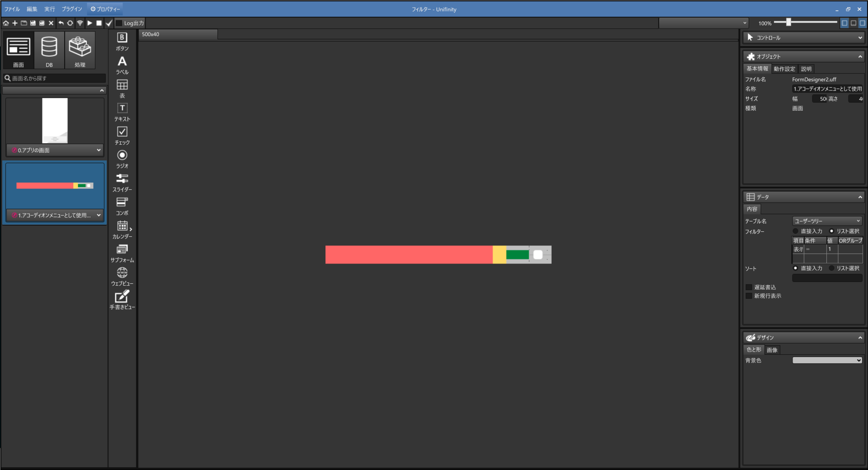Click the refresh circular arrows icon
Screen dimensions: 868x470
click(x=70, y=23)
